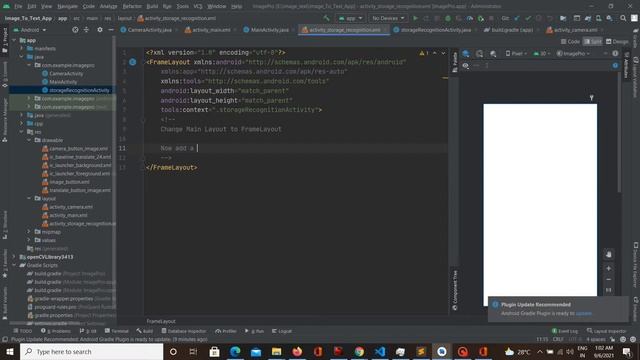Viewport: 640px width, 360px height.
Task: Open the Component Tree side panel
Action: [455, 290]
